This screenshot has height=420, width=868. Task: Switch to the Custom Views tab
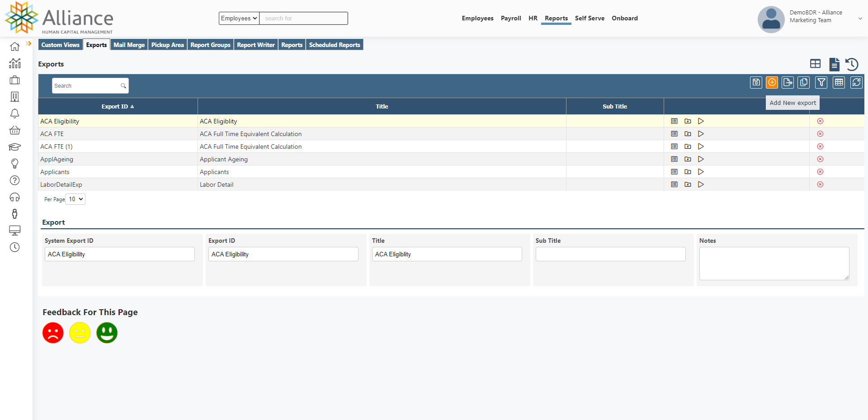61,45
